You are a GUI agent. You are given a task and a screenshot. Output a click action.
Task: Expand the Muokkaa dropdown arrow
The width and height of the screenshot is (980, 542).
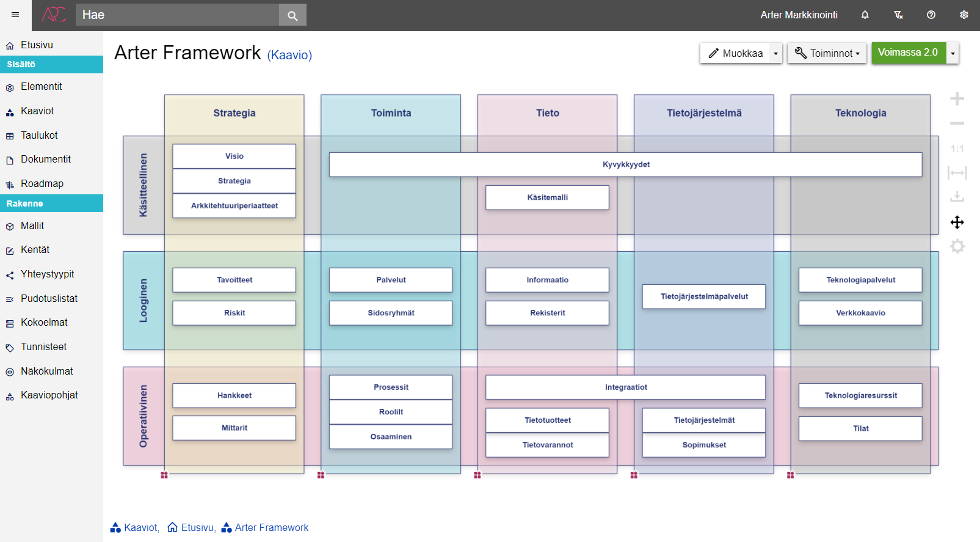point(776,53)
